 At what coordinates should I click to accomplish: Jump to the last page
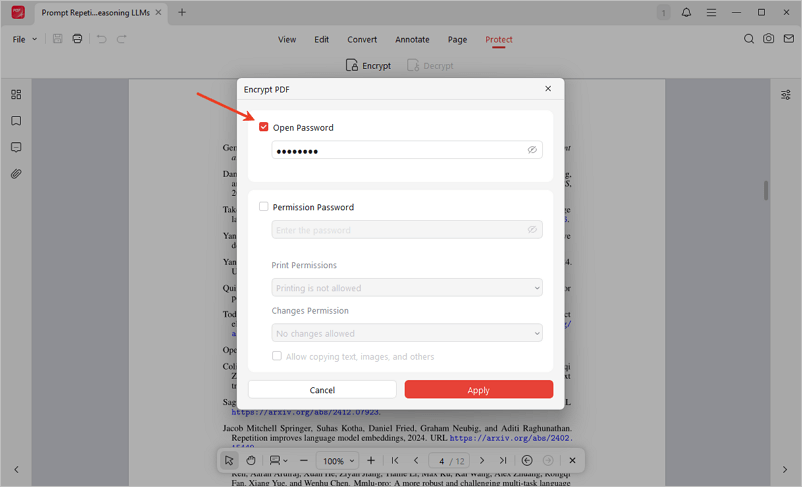coord(503,460)
